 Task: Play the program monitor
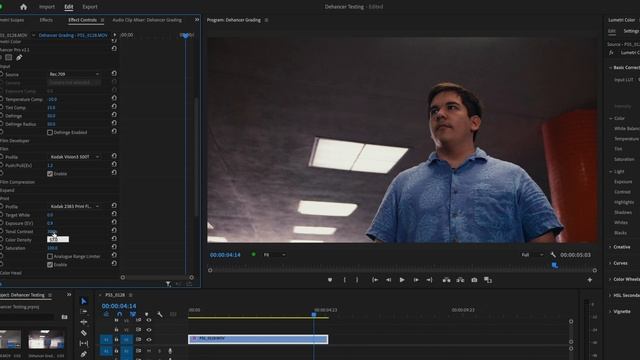[x=402, y=280]
